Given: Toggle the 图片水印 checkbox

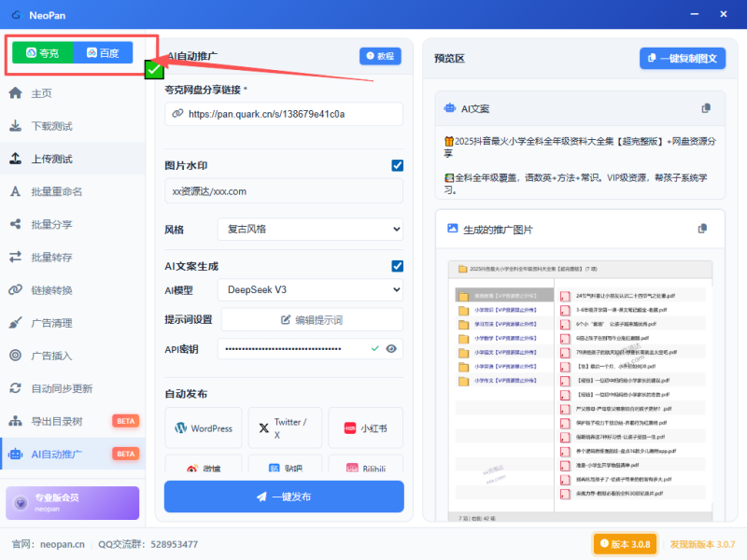Looking at the screenshot, I should (x=398, y=165).
